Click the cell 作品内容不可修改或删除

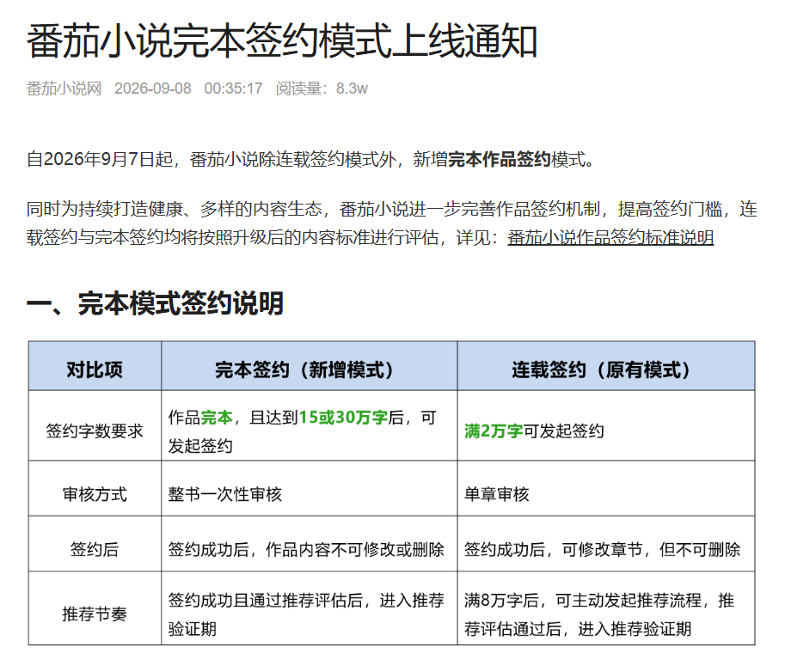click(x=355, y=549)
